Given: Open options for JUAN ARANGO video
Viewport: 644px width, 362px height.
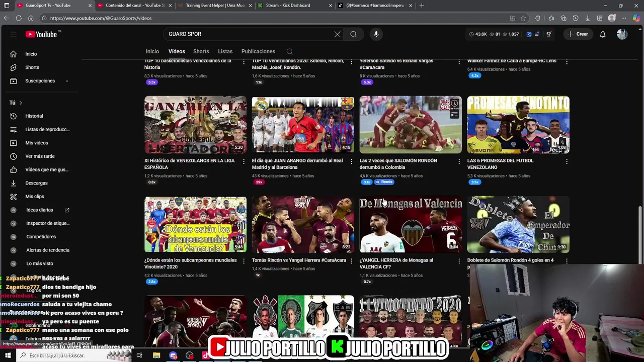Looking at the screenshot, I should [351, 161].
